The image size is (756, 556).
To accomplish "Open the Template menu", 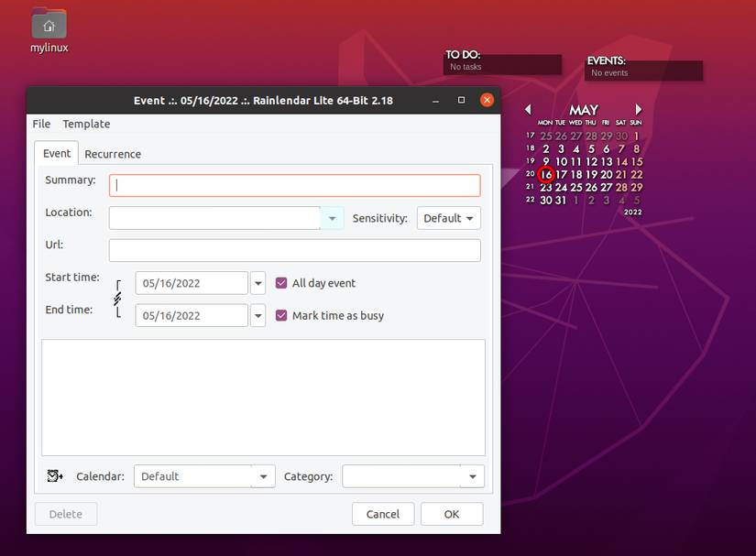I will [x=86, y=124].
